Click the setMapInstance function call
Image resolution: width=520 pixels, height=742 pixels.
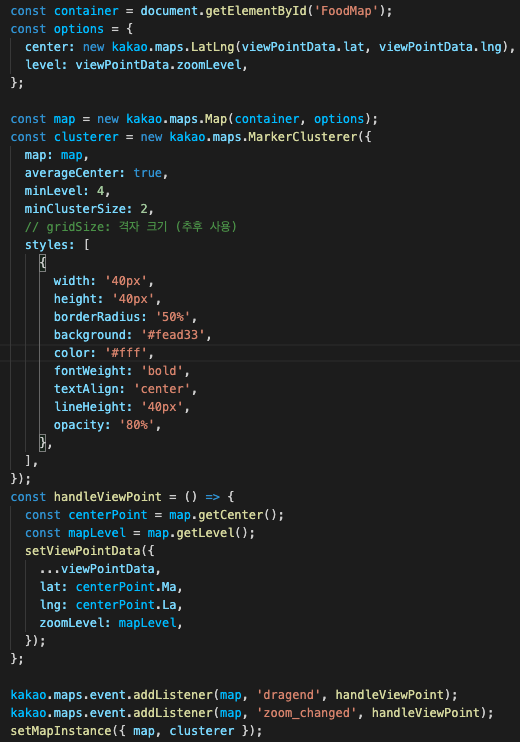click(x=61, y=731)
